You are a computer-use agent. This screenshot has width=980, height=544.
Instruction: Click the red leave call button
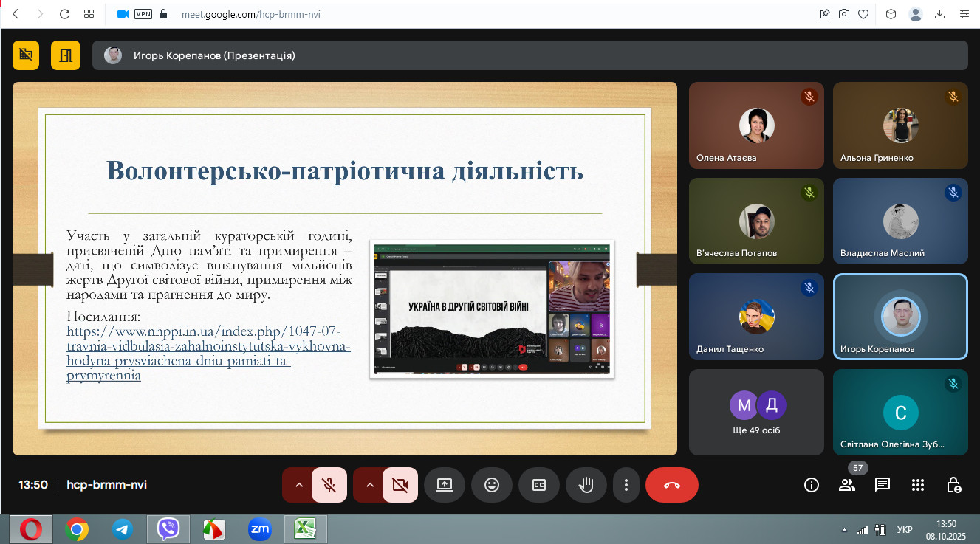coord(671,485)
